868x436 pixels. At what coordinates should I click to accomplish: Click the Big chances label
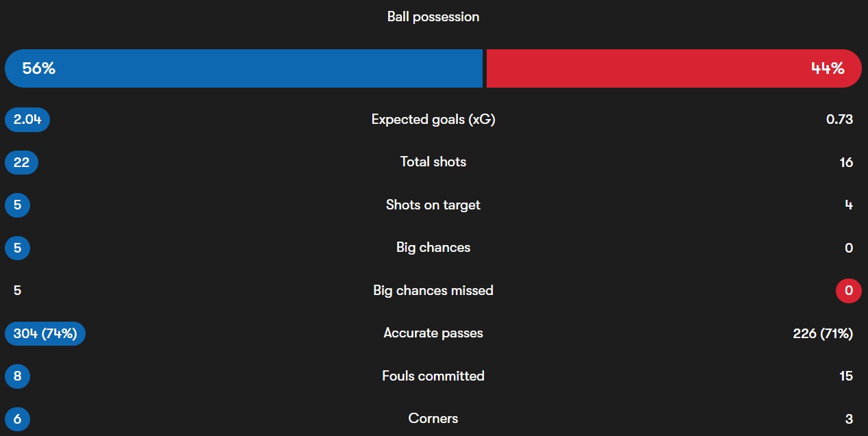tap(433, 248)
